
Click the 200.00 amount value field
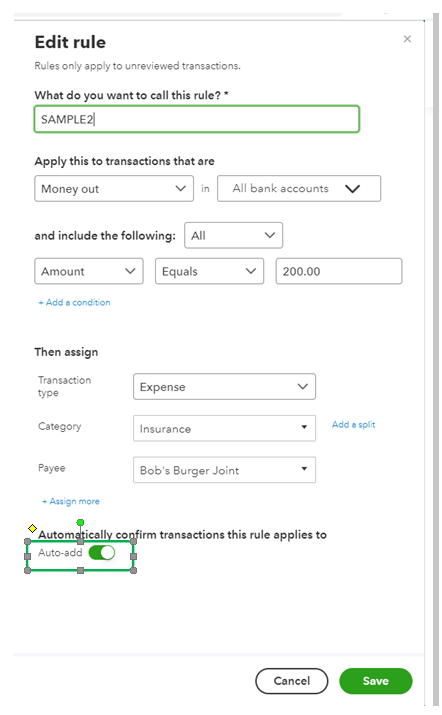tap(339, 271)
